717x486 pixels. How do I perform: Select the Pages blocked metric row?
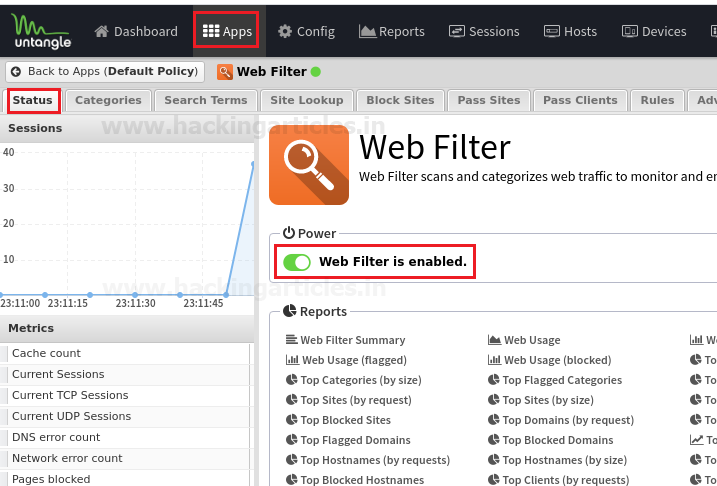(125, 478)
